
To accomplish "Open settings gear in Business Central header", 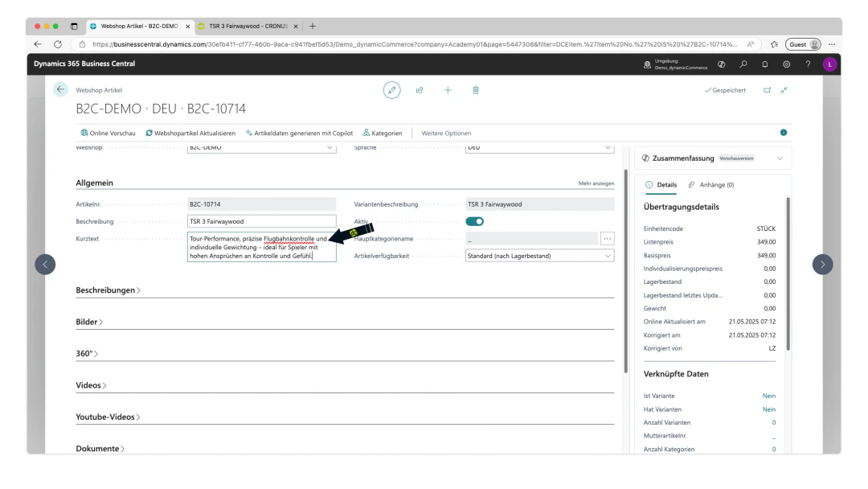I will [786, 64].
